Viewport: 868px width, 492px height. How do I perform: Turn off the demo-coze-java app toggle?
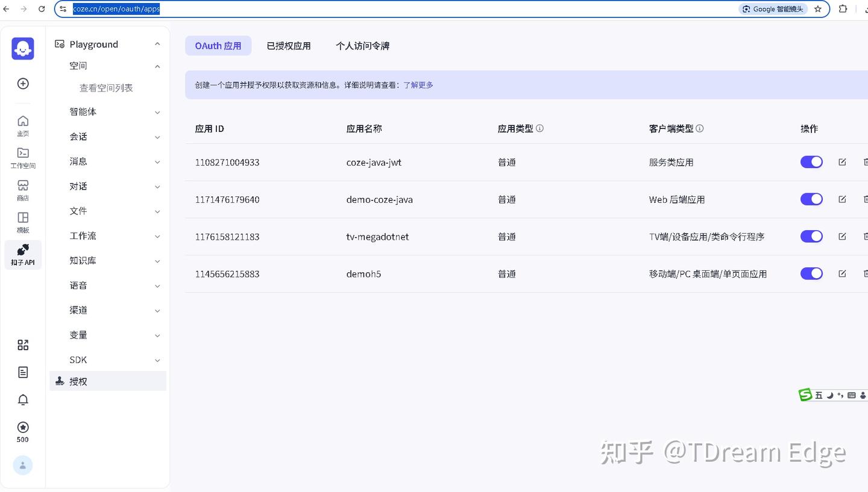click(x=811, y=199)
